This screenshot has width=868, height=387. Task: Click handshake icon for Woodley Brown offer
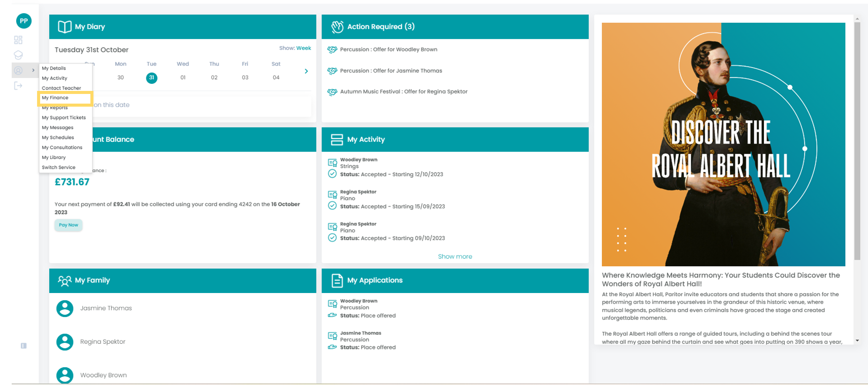(332, 50)
